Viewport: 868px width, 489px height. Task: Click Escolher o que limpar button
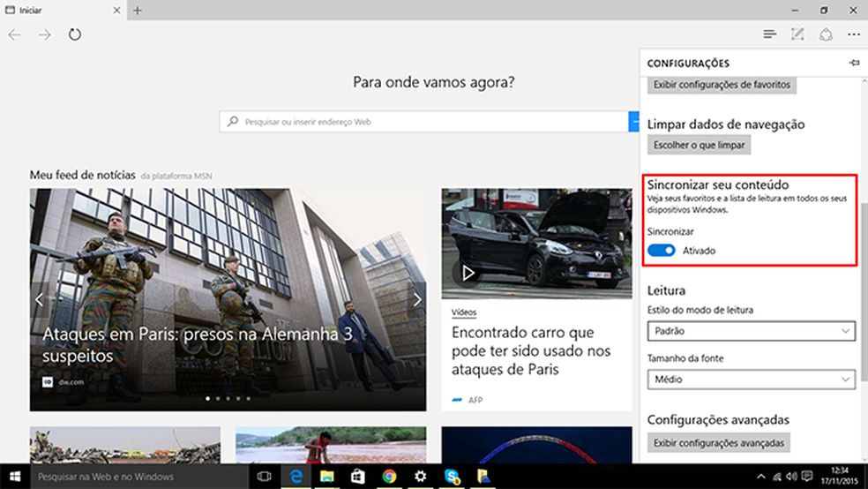click(x=700, y=145)
